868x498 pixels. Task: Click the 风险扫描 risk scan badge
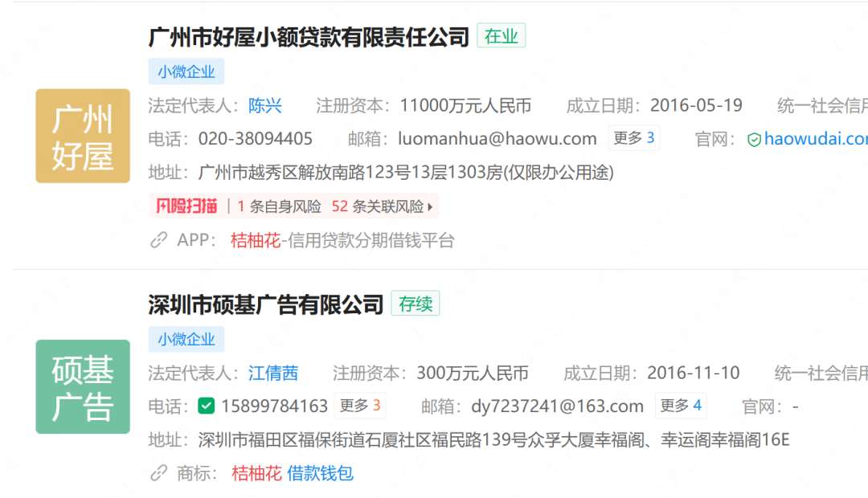point(186,206)
